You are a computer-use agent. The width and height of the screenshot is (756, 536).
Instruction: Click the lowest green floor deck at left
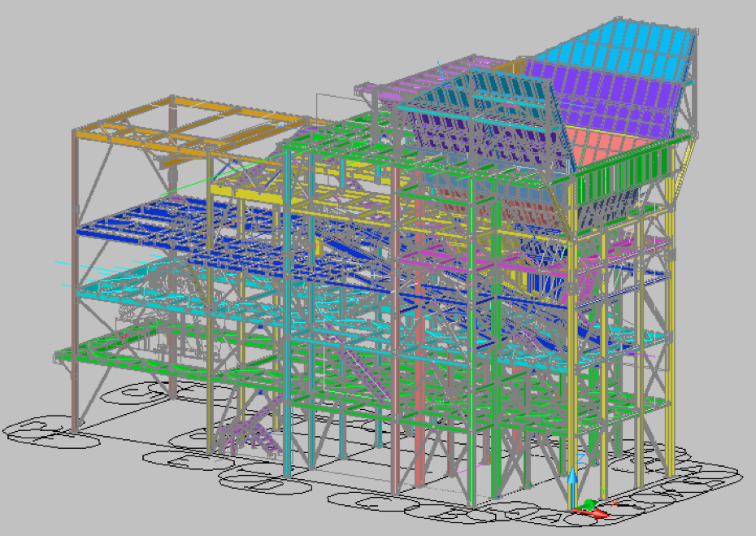[x=98, y=353]
